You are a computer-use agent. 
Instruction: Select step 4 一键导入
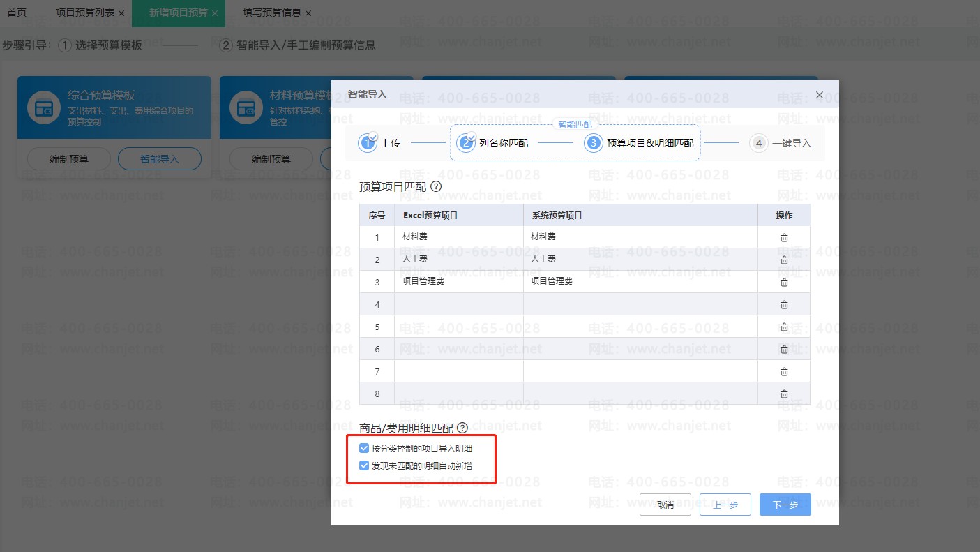pyautogui.click(x=781, y=143)
